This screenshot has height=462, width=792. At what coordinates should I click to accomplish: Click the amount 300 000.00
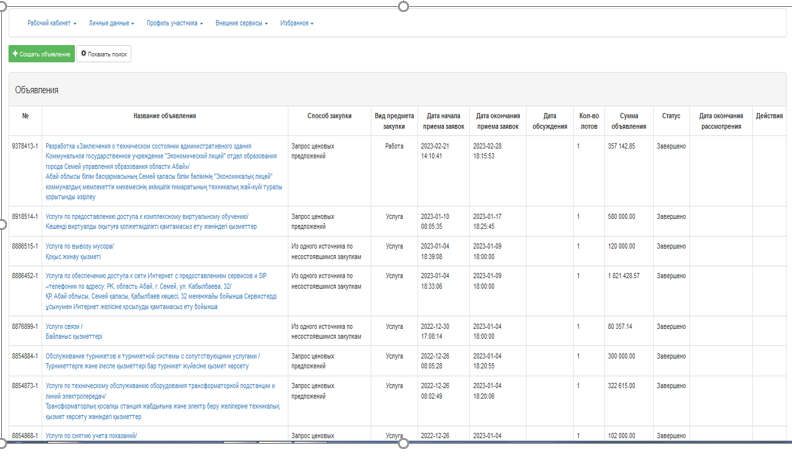[x=621, y=356]
